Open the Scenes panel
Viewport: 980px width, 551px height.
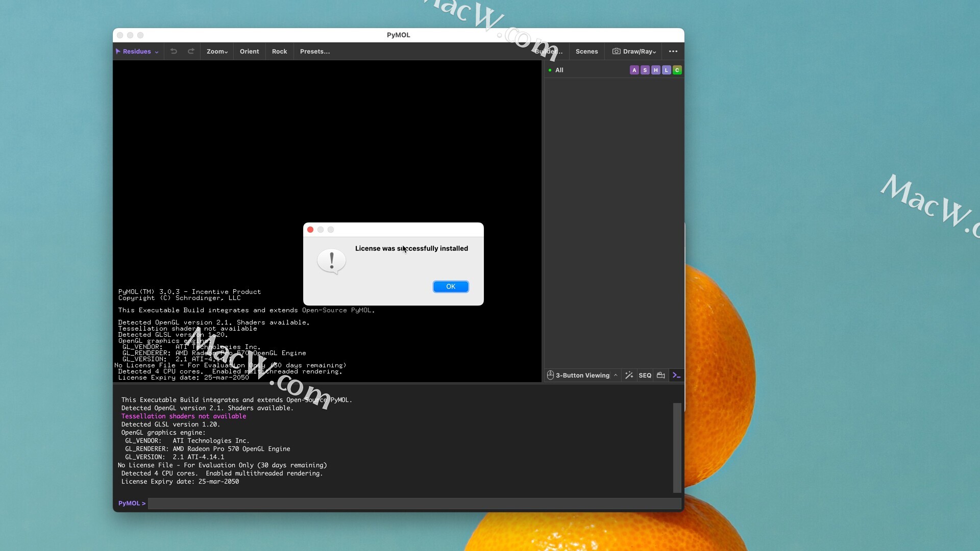[x=587, y=52]
